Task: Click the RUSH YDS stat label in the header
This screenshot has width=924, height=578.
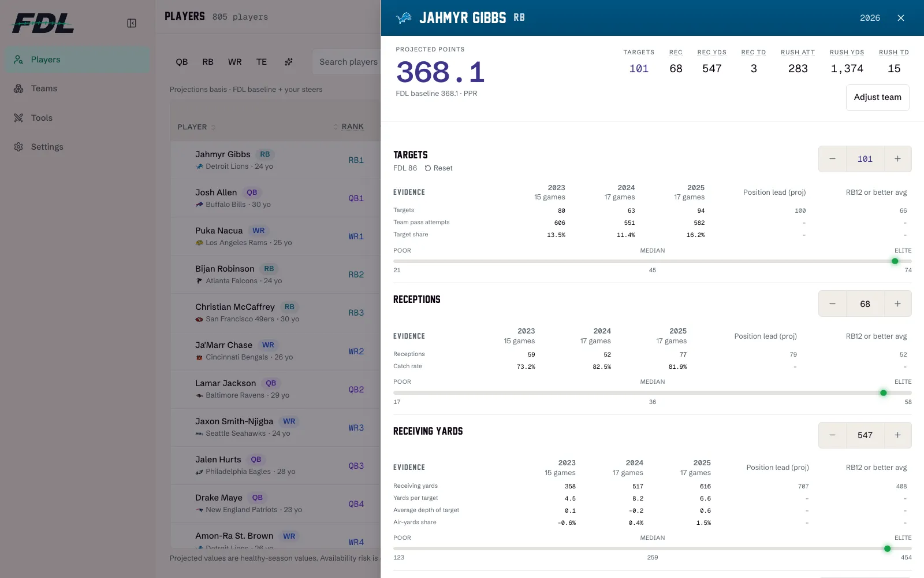Action: 847,52
